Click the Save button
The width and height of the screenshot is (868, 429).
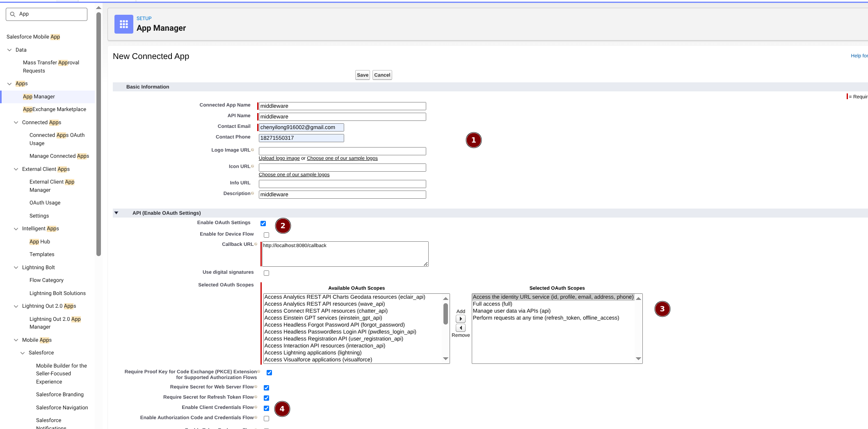pos(363,75)
